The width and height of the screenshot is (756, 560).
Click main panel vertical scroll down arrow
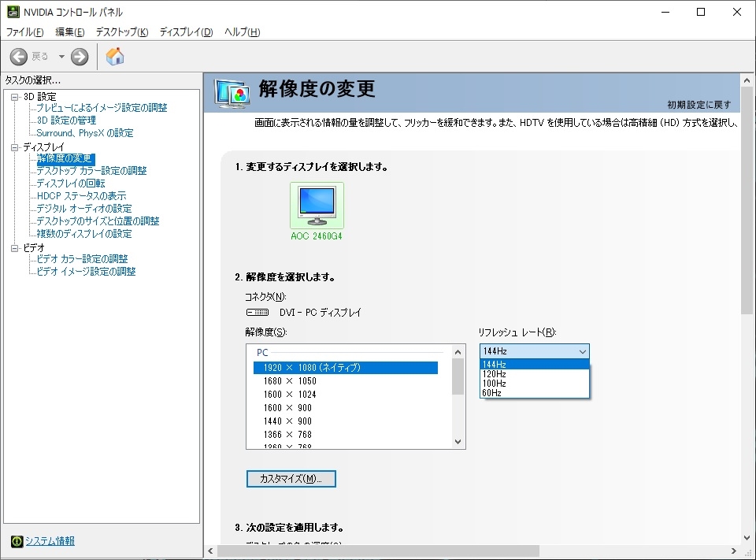pyautogui.click(x=747, y=538)
